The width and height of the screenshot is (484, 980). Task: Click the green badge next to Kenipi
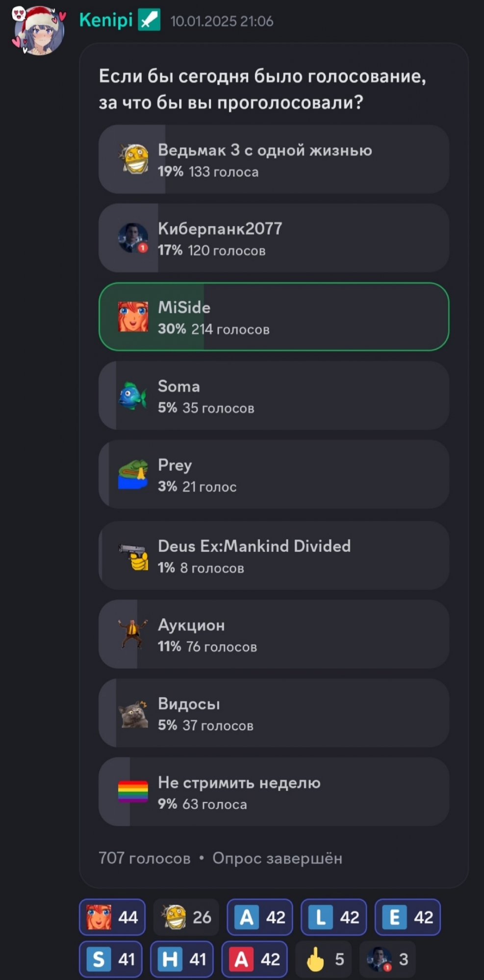tap(149, 21)
